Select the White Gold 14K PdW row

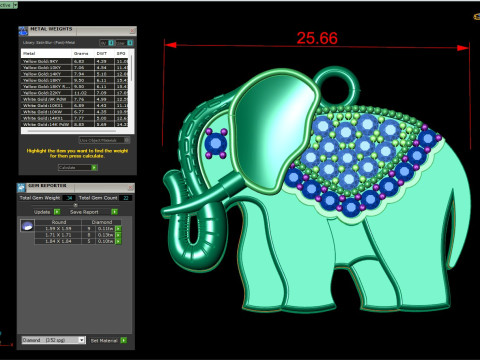coord(75,124)
